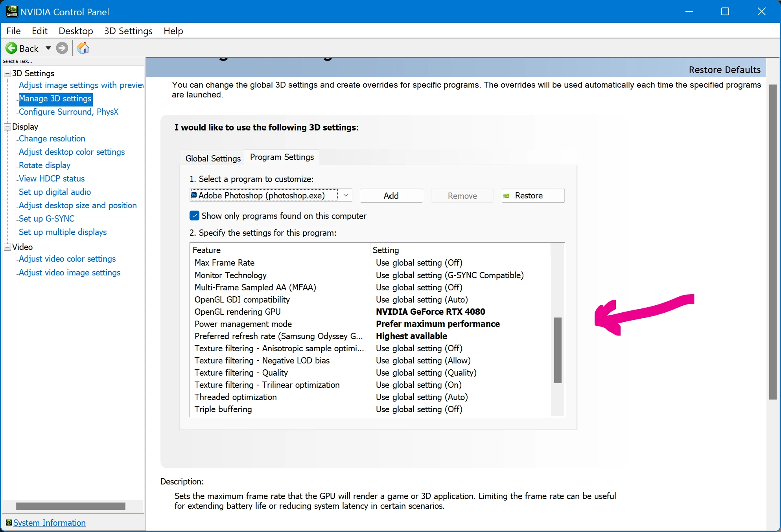Open the 3D Settings menu
This screenshot has height=532, width=781.
coord(128,31)
